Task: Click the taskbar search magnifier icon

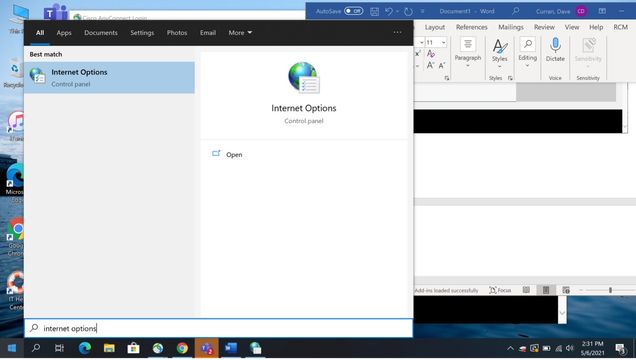Action: [36, 347]
